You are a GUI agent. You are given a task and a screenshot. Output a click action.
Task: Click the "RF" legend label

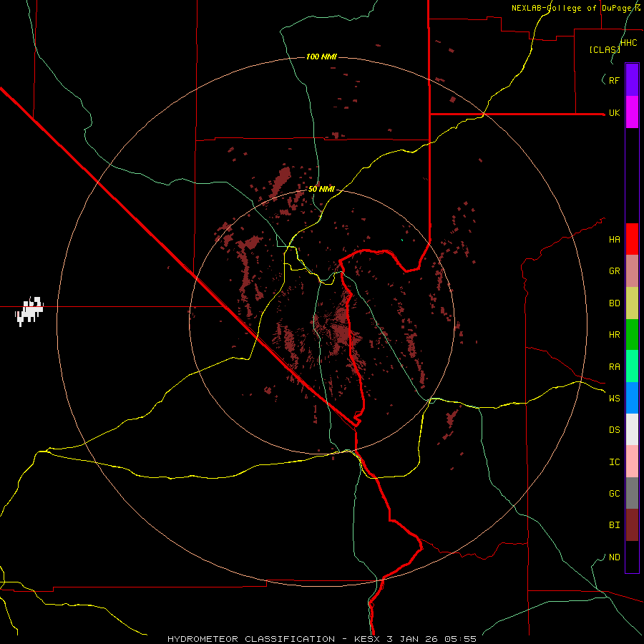614,81
